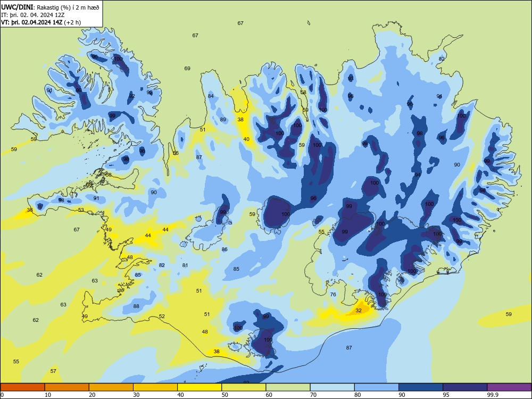Image resolution: width=532 pixels, height=399 pixels.
Task: Select the 70–80 pale blue legend swatch
Action: coord(332,387)
